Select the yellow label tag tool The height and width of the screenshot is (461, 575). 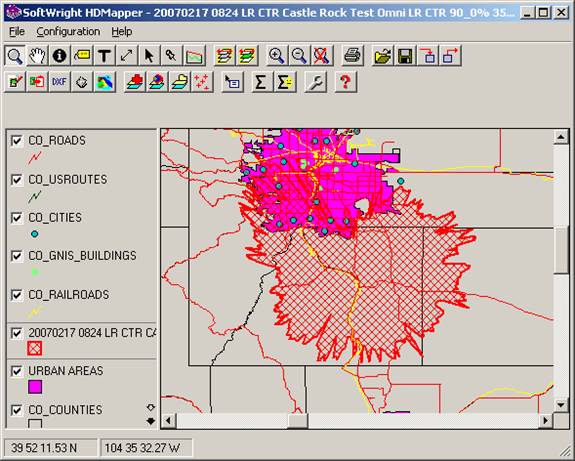point(82,56)
